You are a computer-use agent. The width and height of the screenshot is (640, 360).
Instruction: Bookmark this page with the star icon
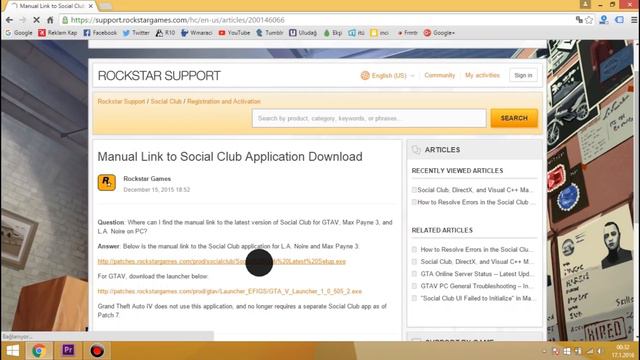point(589,20)
